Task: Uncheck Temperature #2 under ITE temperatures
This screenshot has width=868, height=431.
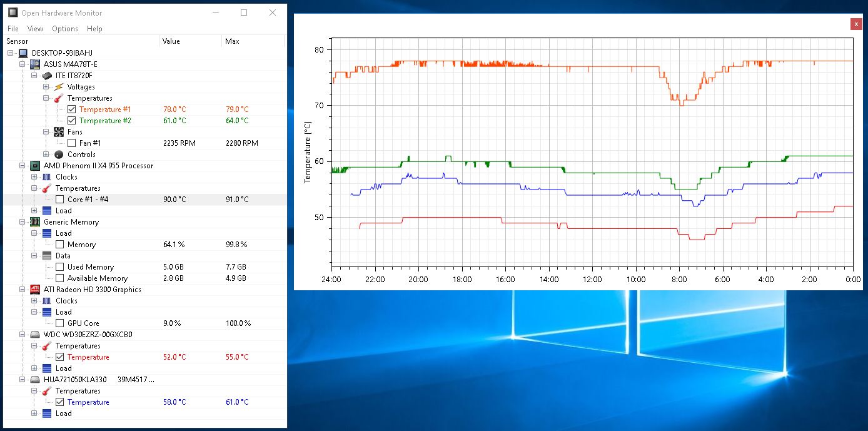Action: pyautogui.click(x=73, y=120)
